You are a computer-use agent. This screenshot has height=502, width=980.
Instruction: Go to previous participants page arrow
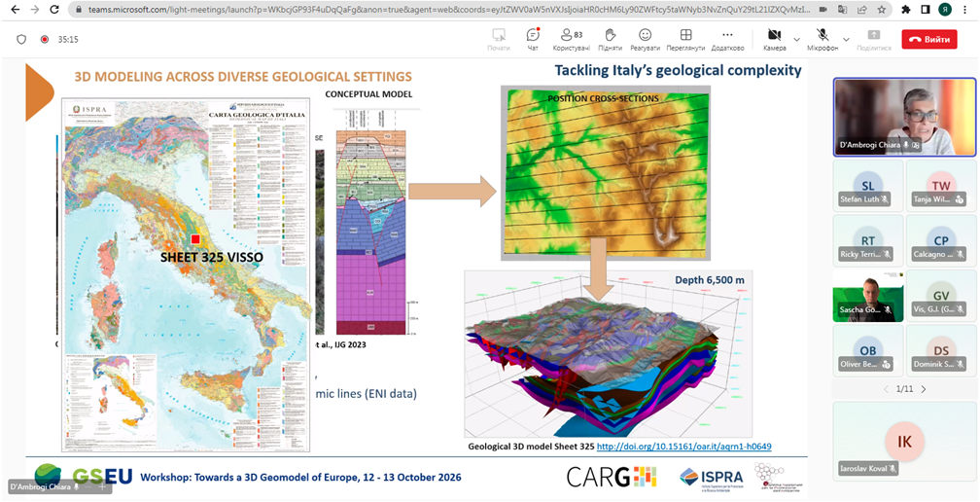[x=887, y=389]
